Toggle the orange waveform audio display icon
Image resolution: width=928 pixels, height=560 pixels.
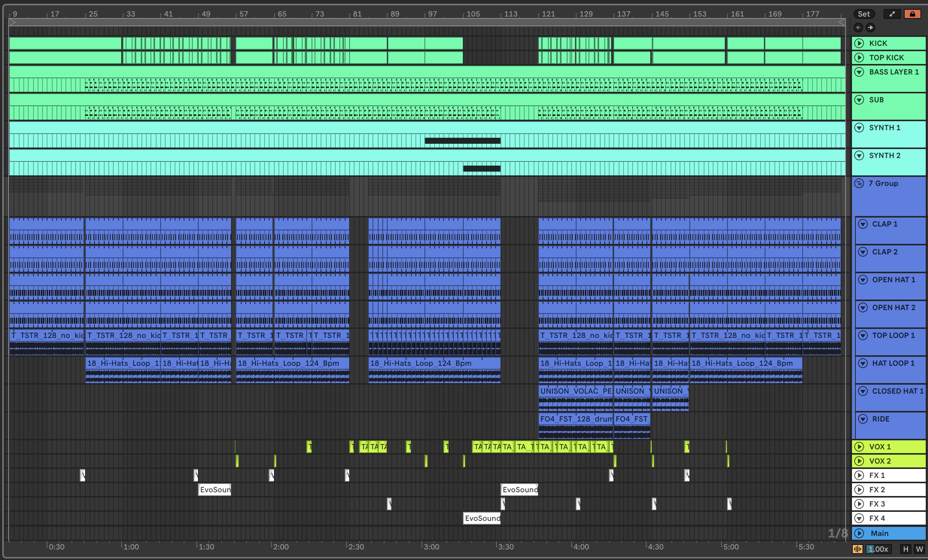857,549
